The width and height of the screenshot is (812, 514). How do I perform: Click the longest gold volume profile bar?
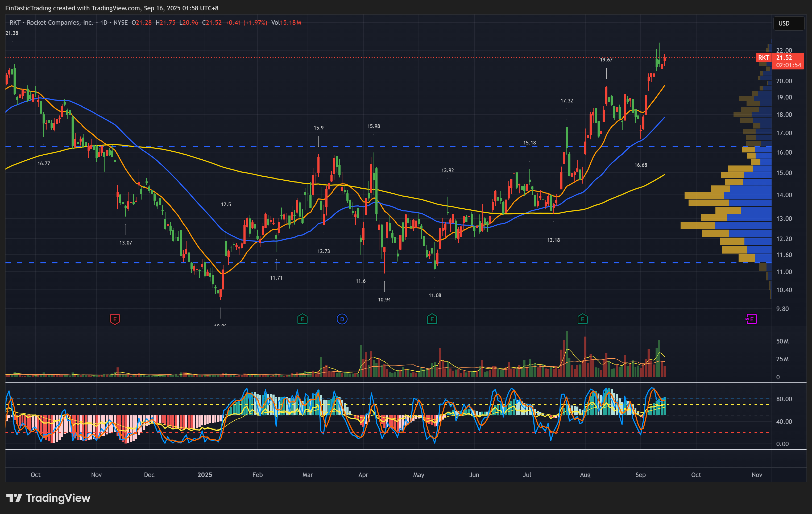point(697,225)
